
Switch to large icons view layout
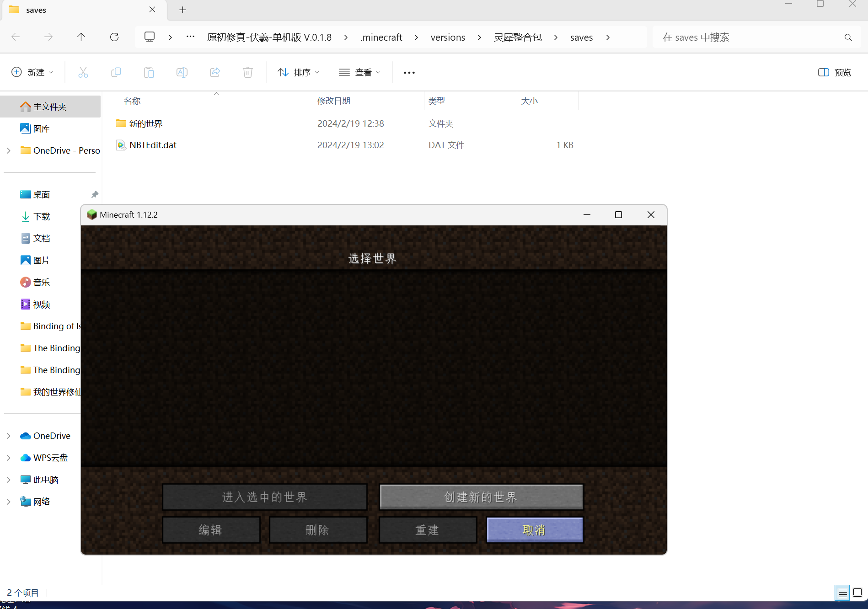pos(857,593)
